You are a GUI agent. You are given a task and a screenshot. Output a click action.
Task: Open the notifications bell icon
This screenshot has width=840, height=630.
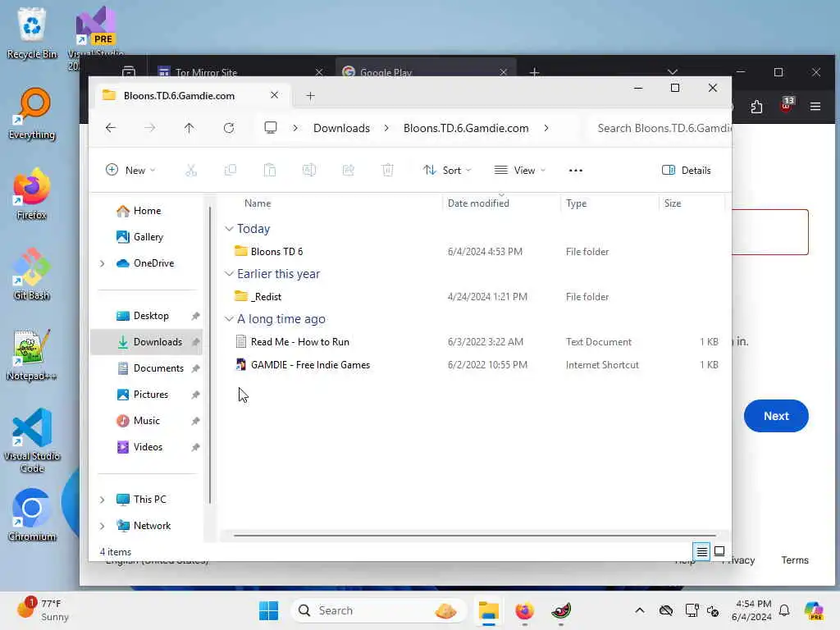click(x=784, y=610)
